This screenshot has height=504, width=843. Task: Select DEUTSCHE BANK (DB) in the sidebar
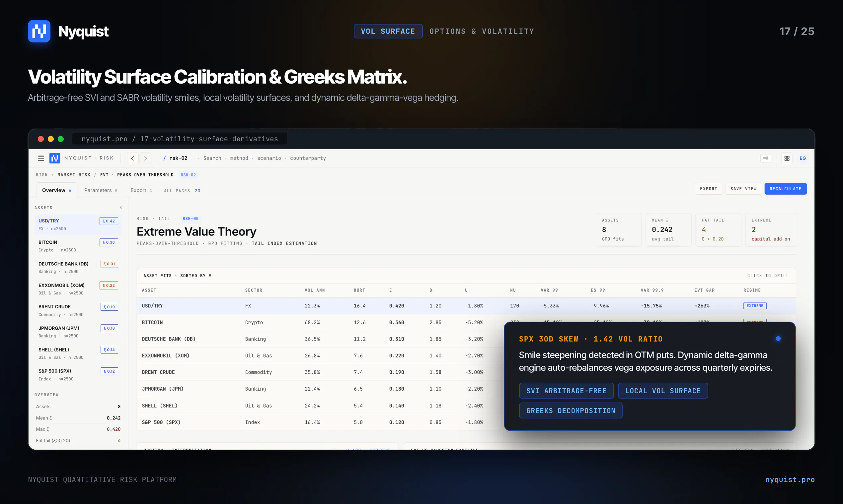click(78, 267)
